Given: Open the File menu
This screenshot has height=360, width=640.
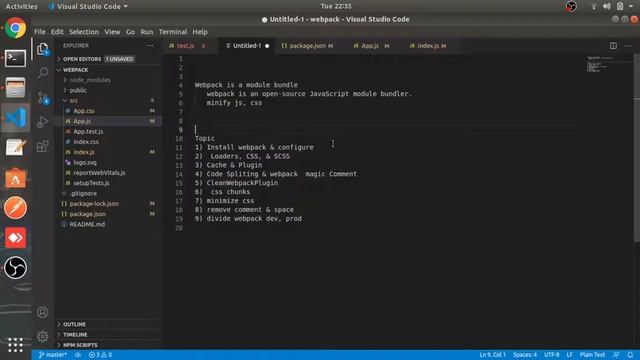Looking at the screenshot, I should click(x=40, y=32).
